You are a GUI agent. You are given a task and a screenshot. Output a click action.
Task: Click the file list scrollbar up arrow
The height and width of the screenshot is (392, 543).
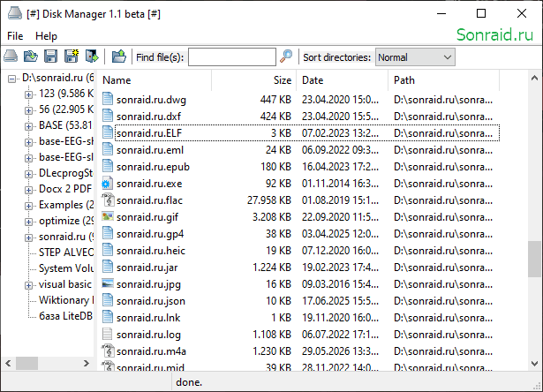534,79
